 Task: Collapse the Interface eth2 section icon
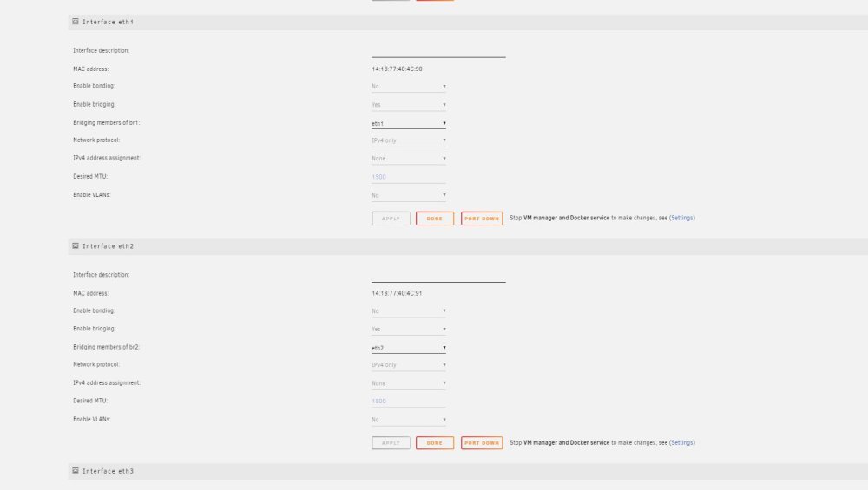coord(76,246)
